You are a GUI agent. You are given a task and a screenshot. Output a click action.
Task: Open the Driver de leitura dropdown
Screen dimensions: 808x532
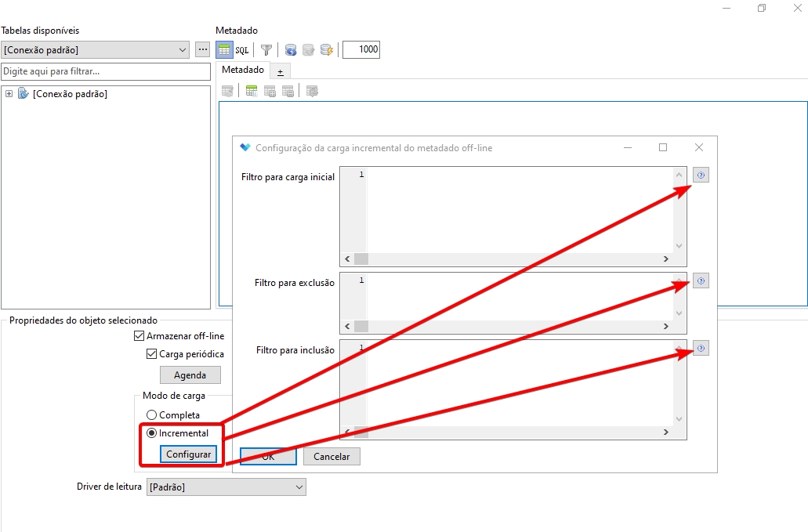coord(226,487)
